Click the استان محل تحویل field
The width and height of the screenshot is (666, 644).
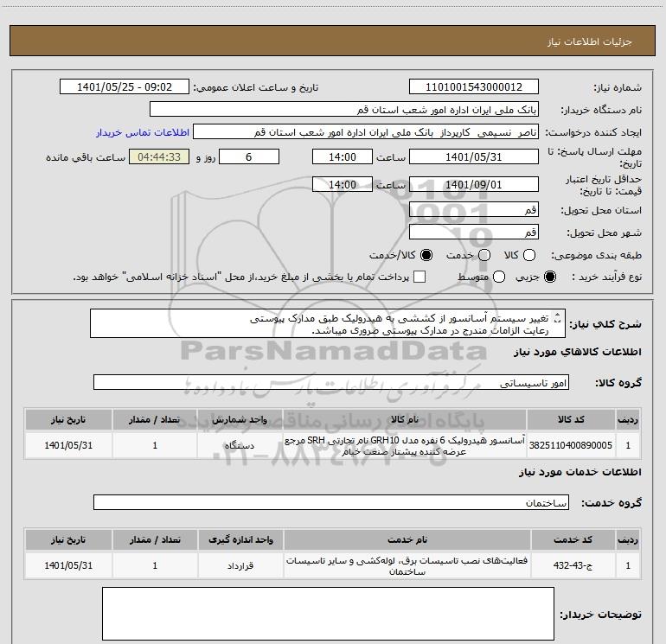click(474, 209)
